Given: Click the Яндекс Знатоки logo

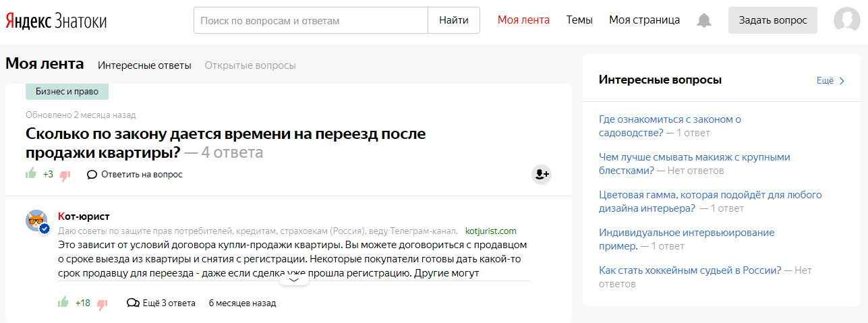Looking at the screenshot, I should [x=56, y=21].
